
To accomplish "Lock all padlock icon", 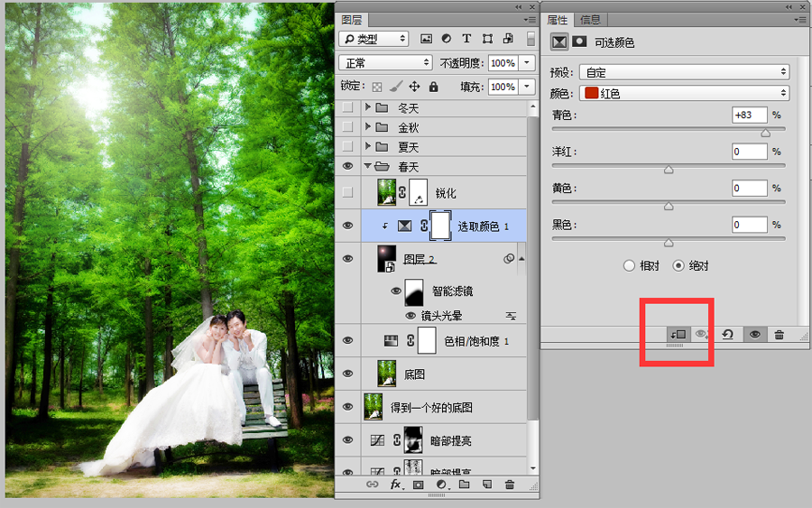I will [433, 87].
